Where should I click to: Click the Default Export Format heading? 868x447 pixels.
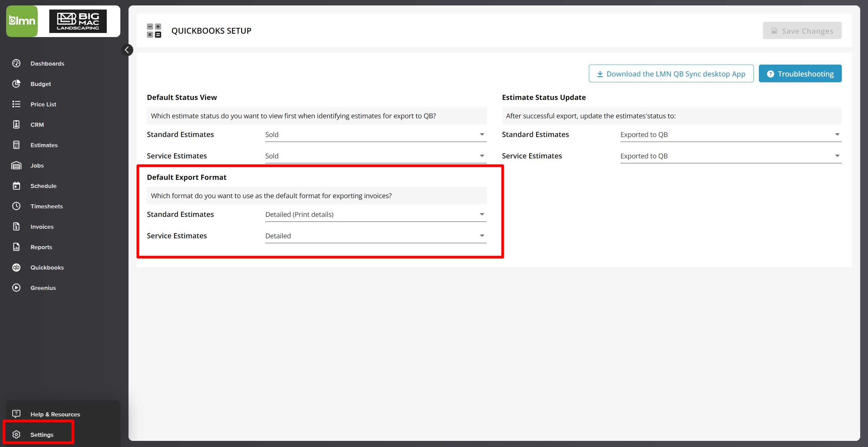click(x=187, y=177)
